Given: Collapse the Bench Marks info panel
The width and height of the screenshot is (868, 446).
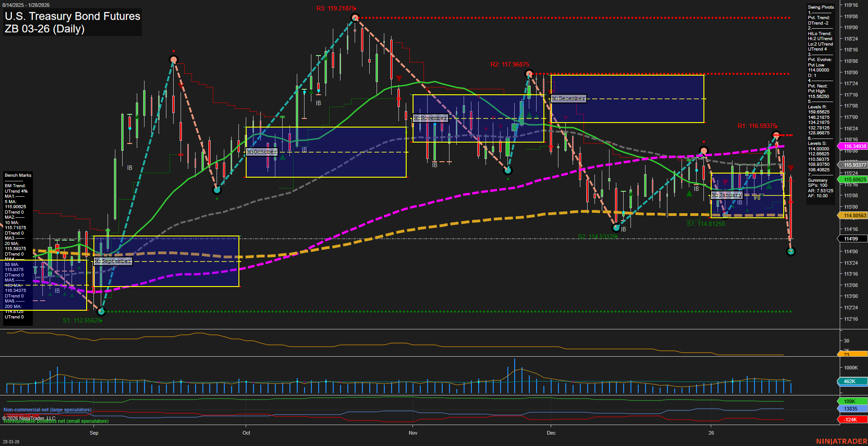Looking at the screenshot, I should tap(17, 175).
